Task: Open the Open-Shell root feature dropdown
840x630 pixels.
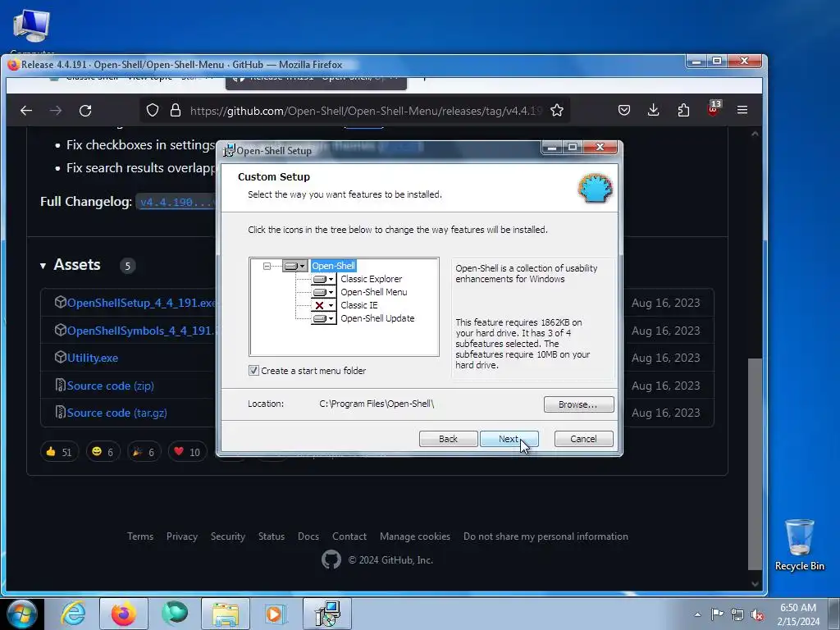Action: (295, 266)
